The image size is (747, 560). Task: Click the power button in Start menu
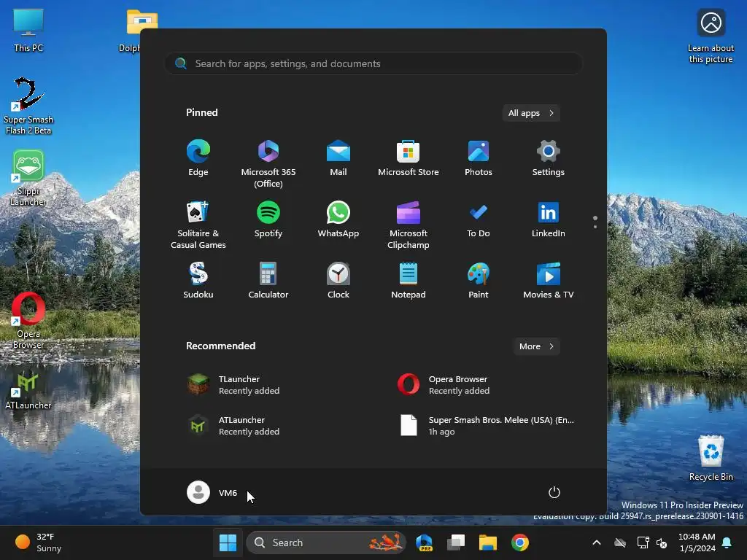pyautogui.click(x=554, y=492)
